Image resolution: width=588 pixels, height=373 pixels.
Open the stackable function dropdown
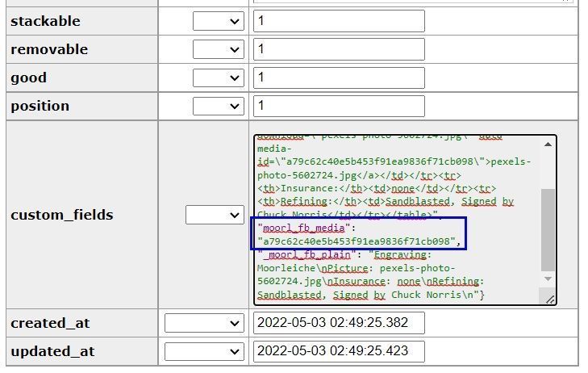(218, 21)
